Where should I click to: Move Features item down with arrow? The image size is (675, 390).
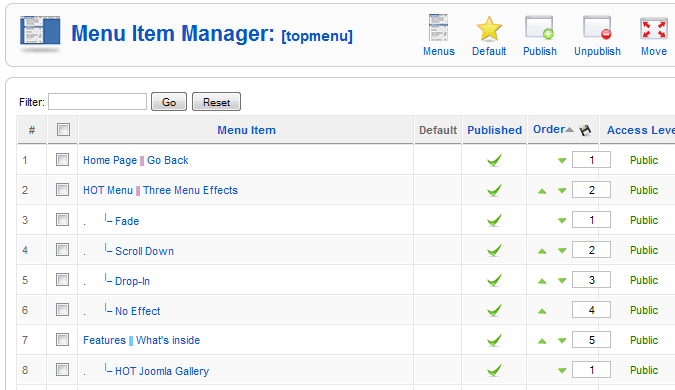(x=562, y=341)
